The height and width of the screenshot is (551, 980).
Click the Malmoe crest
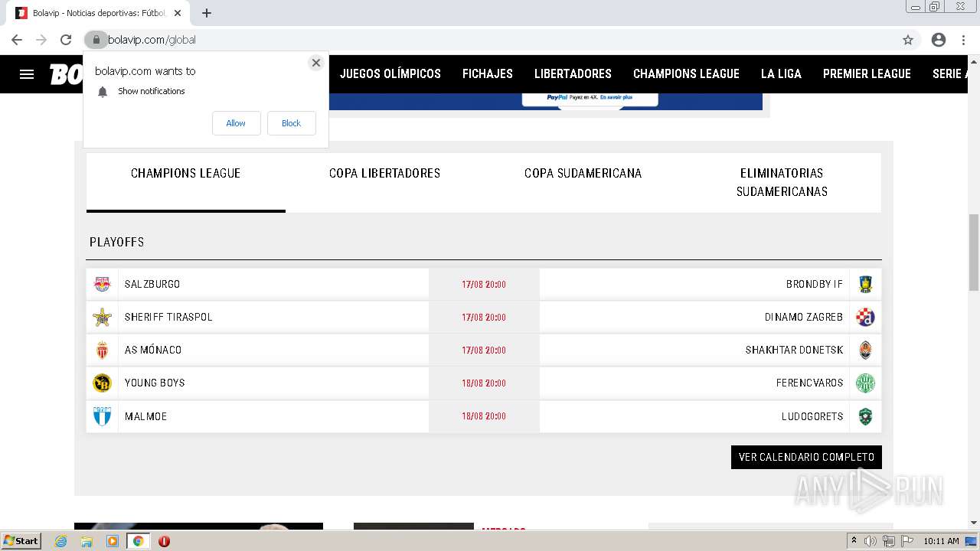pos(102,416)
